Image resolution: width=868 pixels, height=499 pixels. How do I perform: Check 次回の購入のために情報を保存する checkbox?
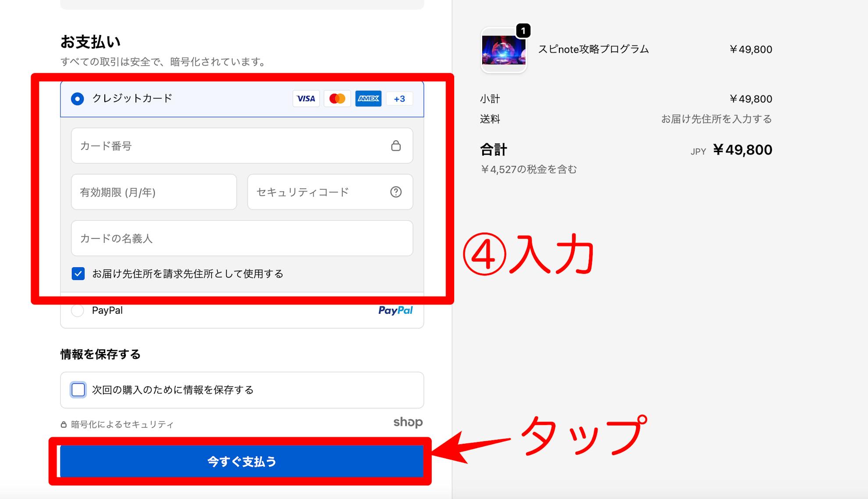[78, 389]
